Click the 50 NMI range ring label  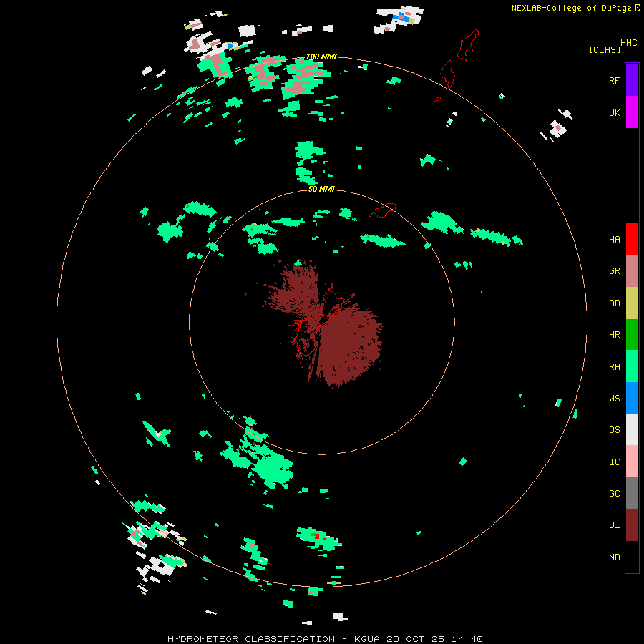tap(321, 189)
